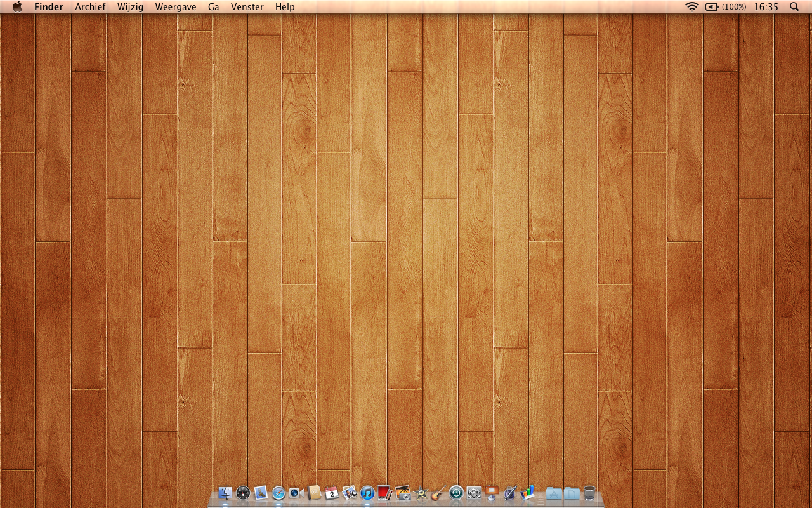The width and height of the screenshot is (812, 508).
Task: Open Time Machine from the Dock
Action: click(x=456, y=493)
